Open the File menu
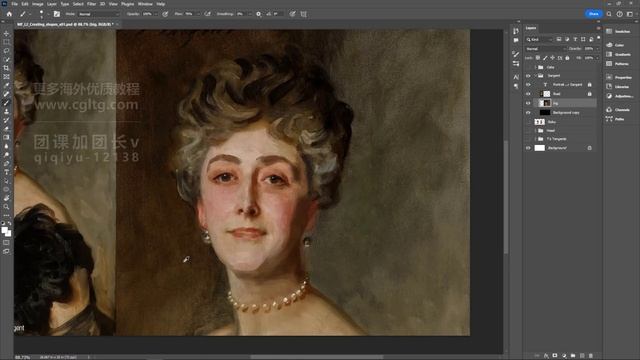Viewport: 640px width, 360px height. 15,4
